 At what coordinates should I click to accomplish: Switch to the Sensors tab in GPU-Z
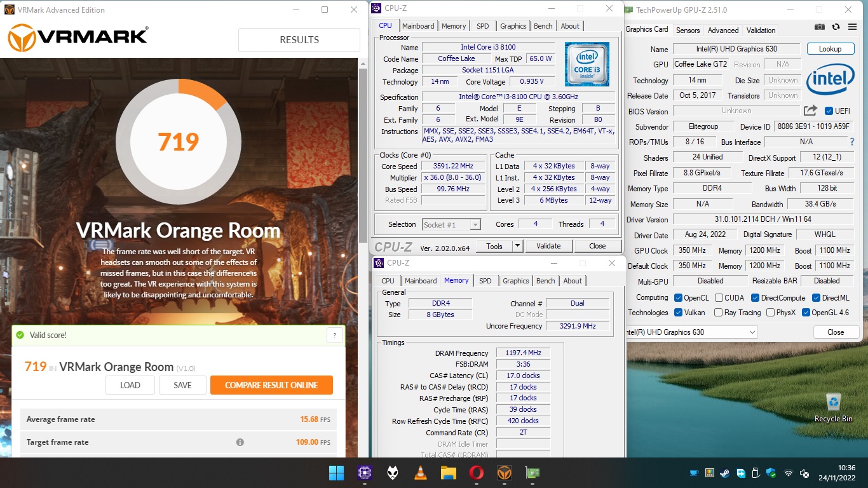[688, 30]
